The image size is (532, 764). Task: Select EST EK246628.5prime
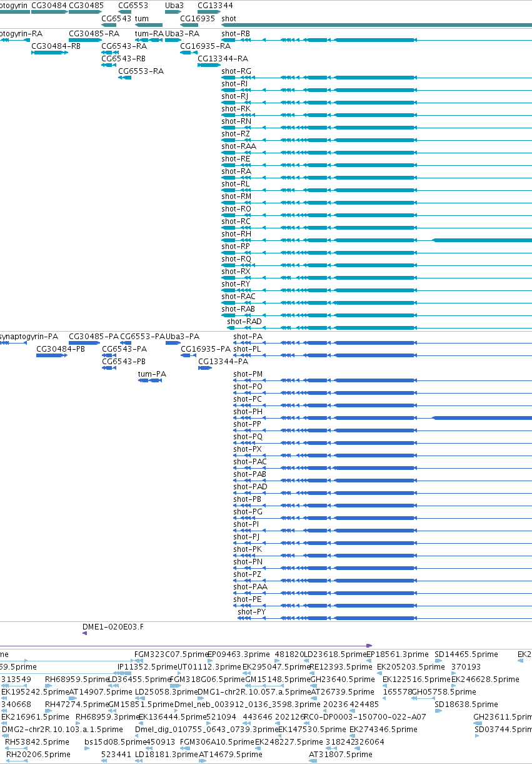tap(485, 680)
